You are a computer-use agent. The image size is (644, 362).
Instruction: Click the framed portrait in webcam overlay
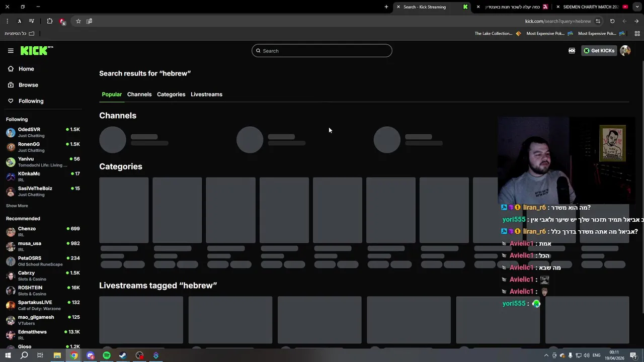pyautogui.click(x=612, y=143)
